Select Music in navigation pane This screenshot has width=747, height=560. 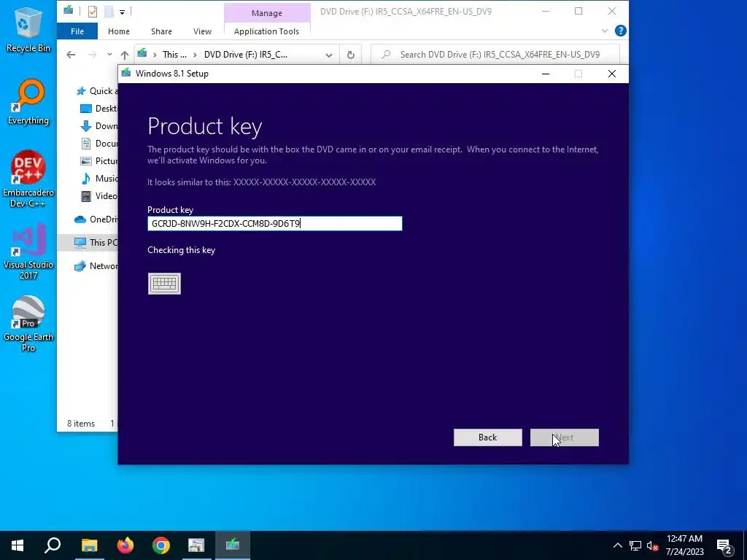click(x=98, y=179)
